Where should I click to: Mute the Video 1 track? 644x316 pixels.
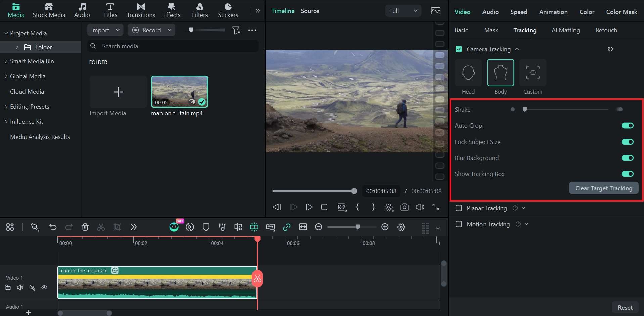tap(20, 287)
